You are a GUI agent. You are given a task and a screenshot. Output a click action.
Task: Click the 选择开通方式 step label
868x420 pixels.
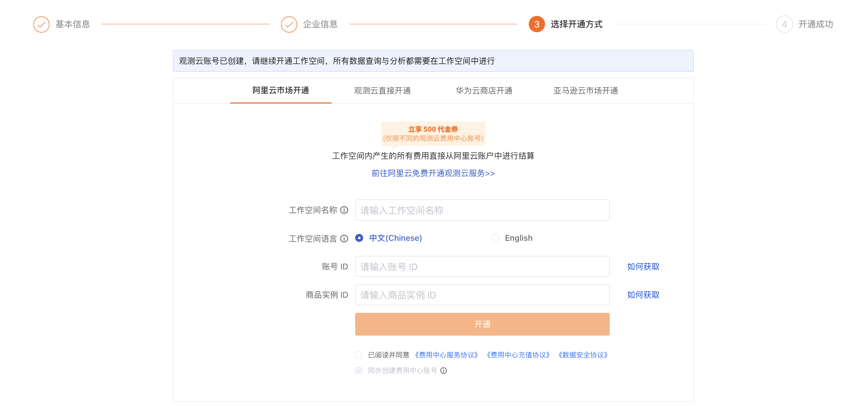click(576, 24)
